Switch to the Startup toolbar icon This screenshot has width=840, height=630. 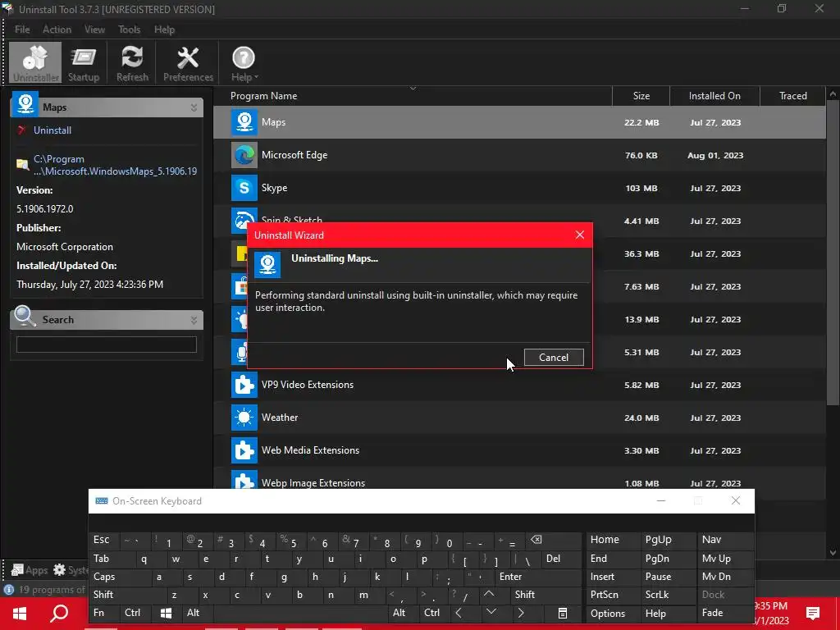[84, 63]
